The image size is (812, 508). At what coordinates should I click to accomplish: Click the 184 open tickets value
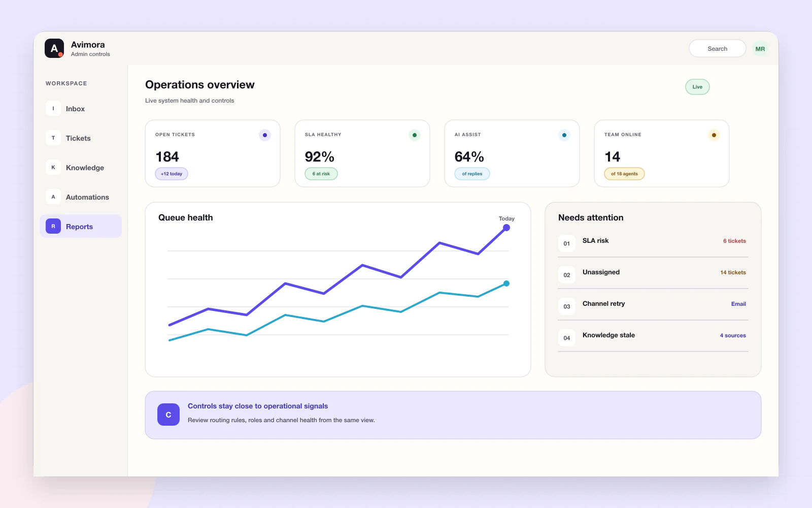pyautogui.click(x=167, y=156)
